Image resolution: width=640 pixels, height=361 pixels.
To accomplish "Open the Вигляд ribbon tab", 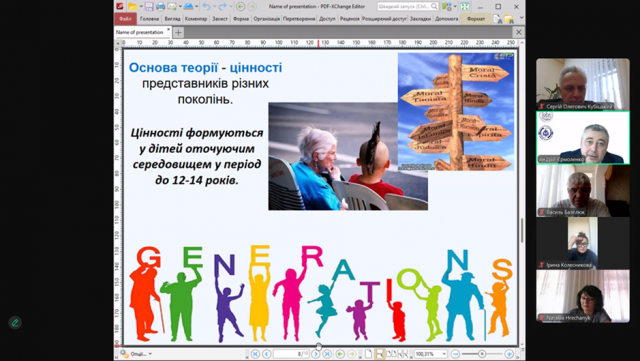I will [172, 19].
